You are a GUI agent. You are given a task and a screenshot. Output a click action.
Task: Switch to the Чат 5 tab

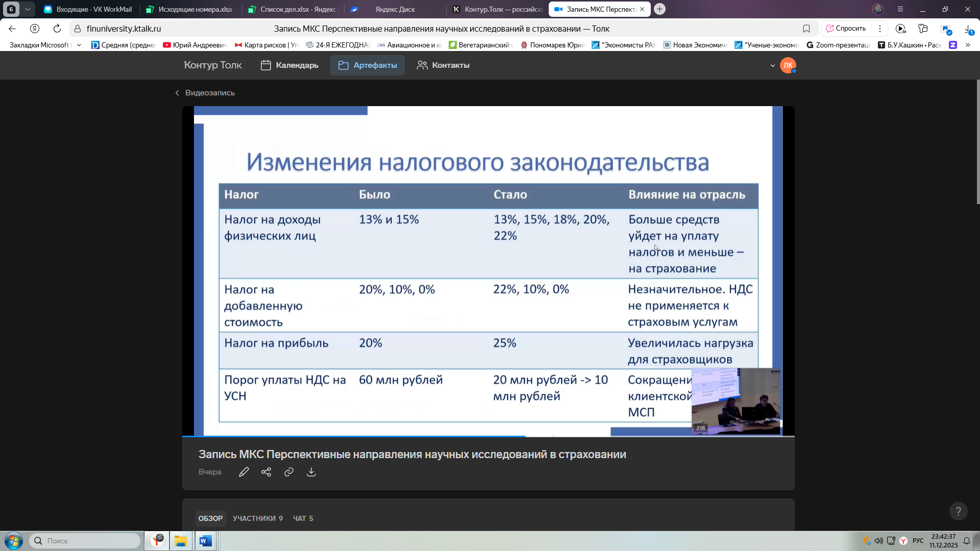point(303,518)
